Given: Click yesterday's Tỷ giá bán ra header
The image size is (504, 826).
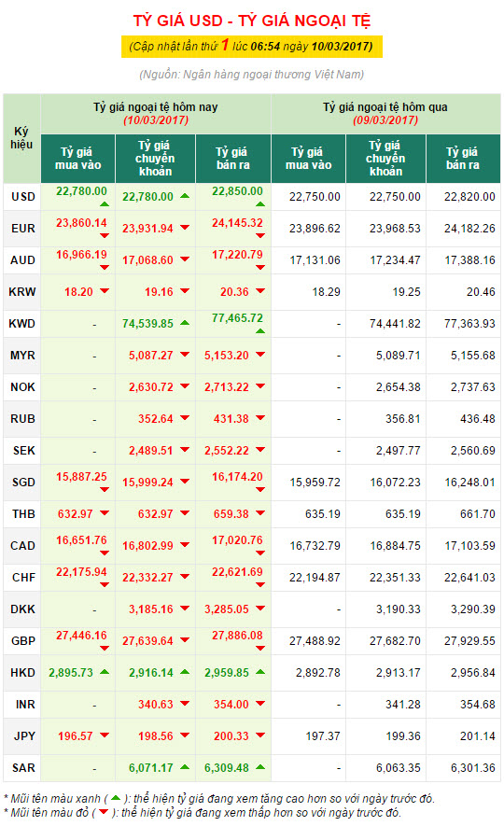Looking at the screenshot, I should (463, 159).
